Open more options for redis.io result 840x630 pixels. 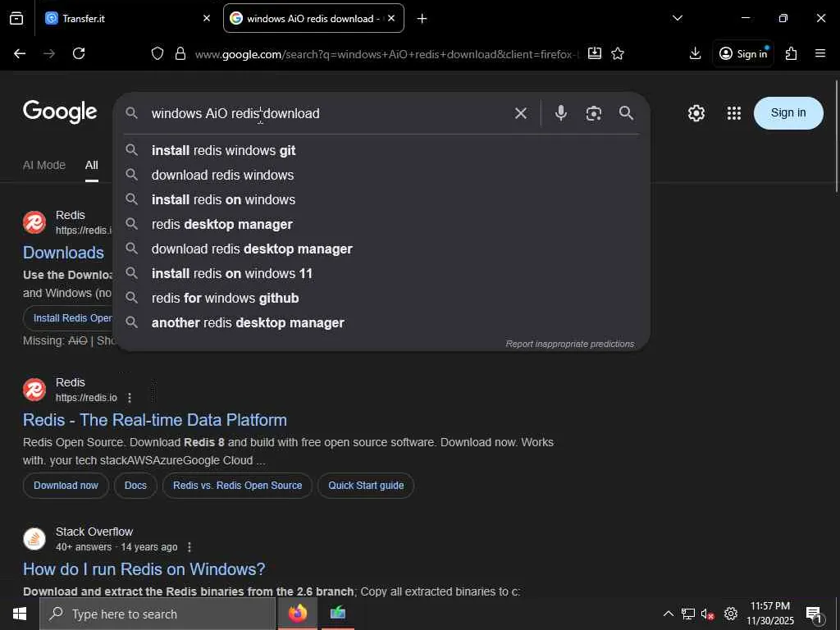coord(129,398)
